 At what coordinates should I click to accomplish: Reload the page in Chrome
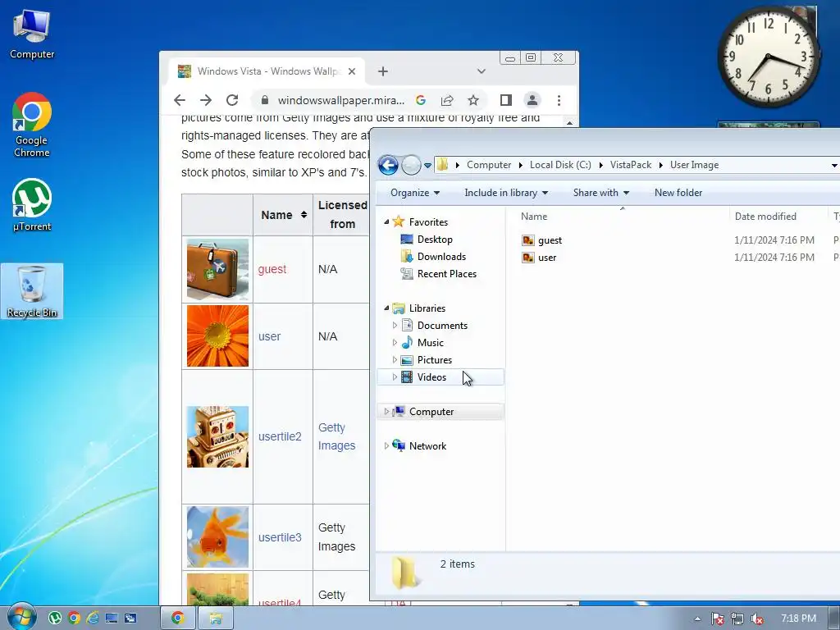[x=232, y=100]
